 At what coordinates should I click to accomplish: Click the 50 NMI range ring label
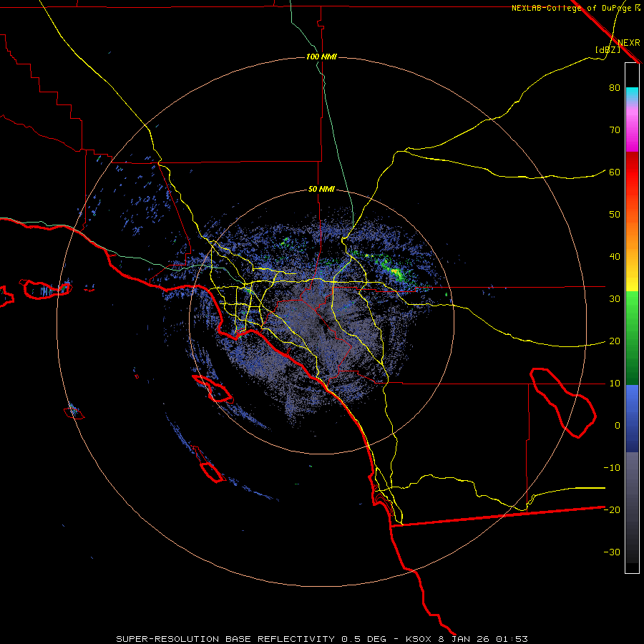click(x=321, y=190)
